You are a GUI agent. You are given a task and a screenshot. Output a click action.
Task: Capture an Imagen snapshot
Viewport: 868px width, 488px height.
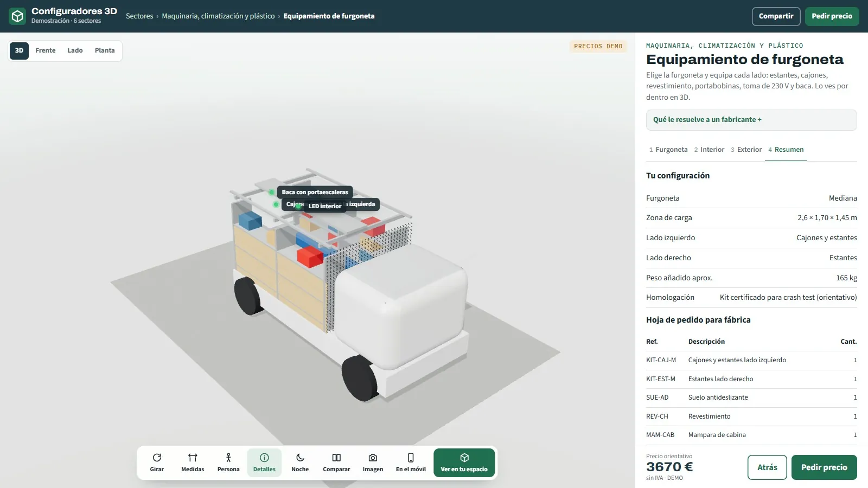pyautogui.click(x=373, y=463)
